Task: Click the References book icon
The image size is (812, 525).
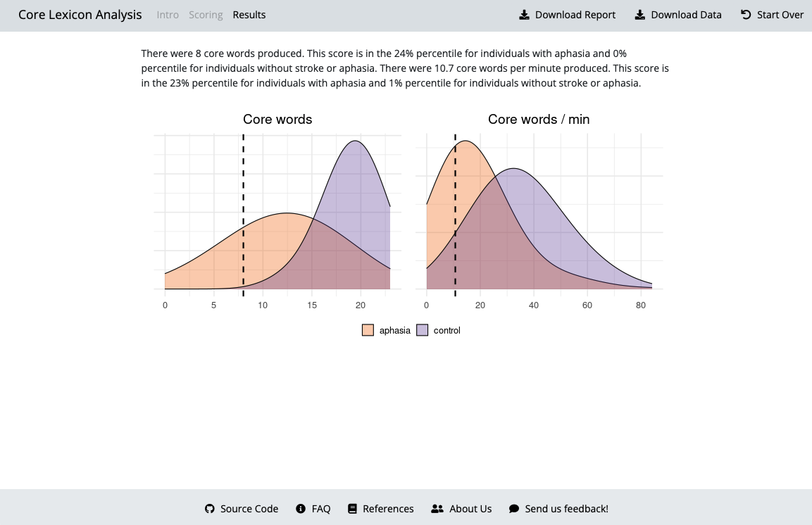Action: pyautogui.click(x=353, y=509)
